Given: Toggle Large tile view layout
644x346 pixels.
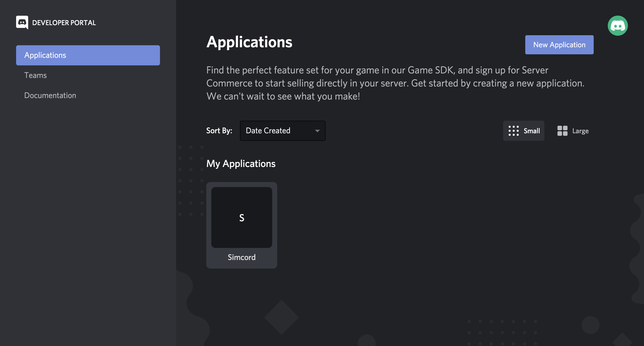Looking at the screenshot, I should [x=572, y=131].
